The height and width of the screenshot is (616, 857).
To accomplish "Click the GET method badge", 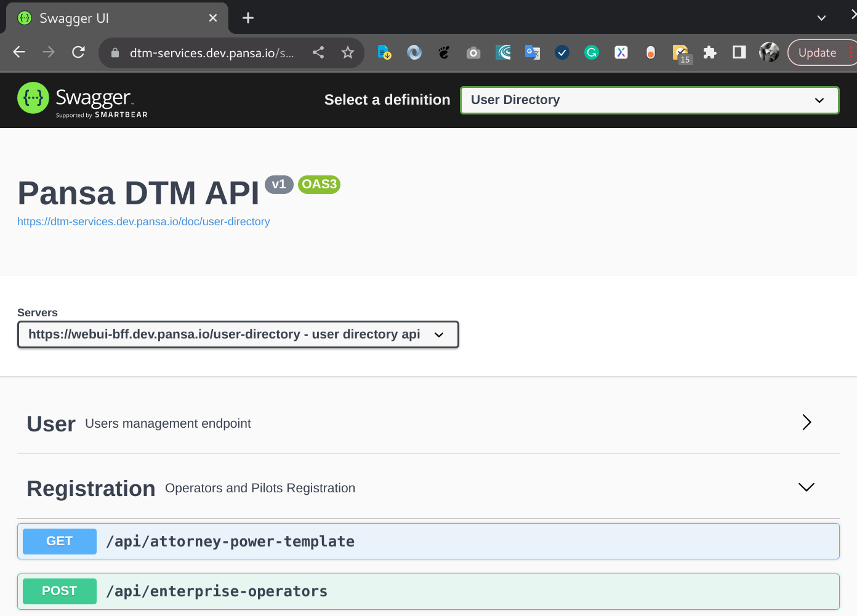I will (60, 542).
